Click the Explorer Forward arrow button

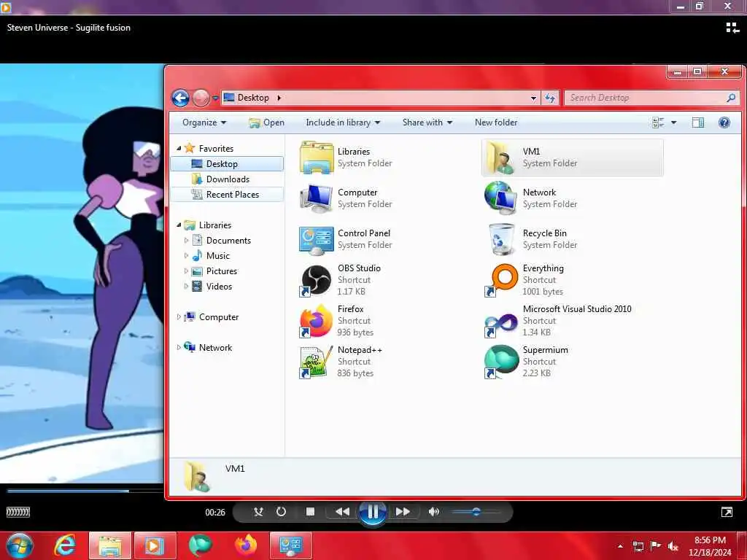click(x=201, y=98)
